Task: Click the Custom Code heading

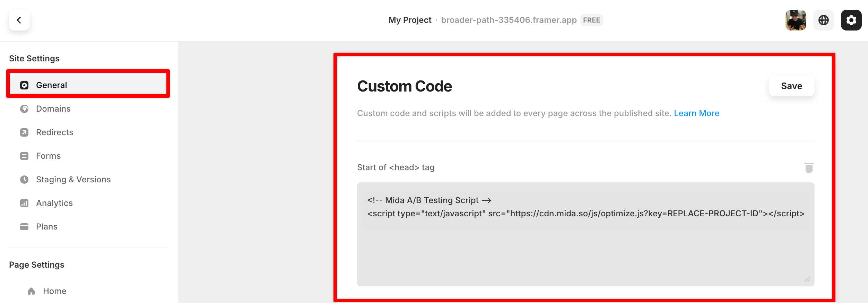Action: point(405,86)
